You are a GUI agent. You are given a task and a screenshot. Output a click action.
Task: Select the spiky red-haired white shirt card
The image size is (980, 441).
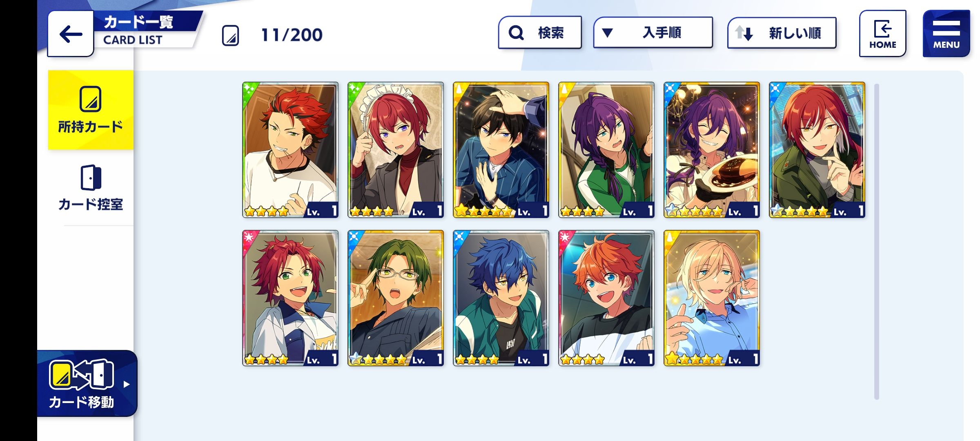(290, 150)
